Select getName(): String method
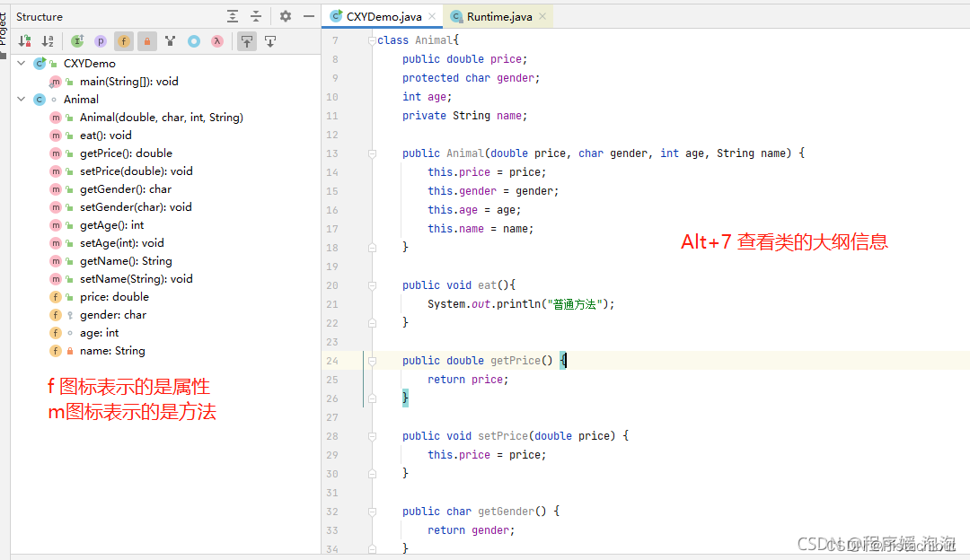Screen dimensions: 970x560 coord(127,260)
